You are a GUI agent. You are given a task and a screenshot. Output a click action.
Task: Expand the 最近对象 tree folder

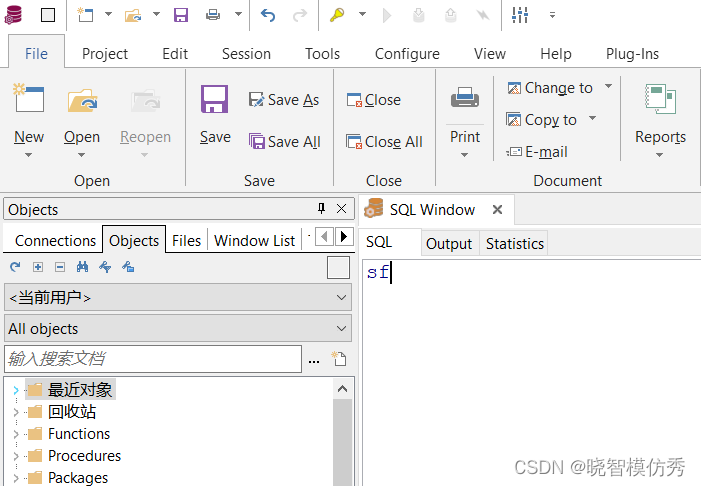pyautogui.click(x=16, y=390)
